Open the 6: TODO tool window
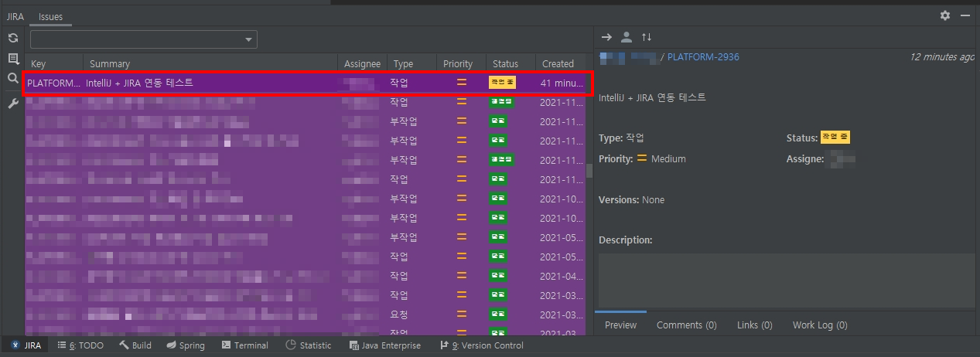Screen dimensions: 980x357 point(80,345)
